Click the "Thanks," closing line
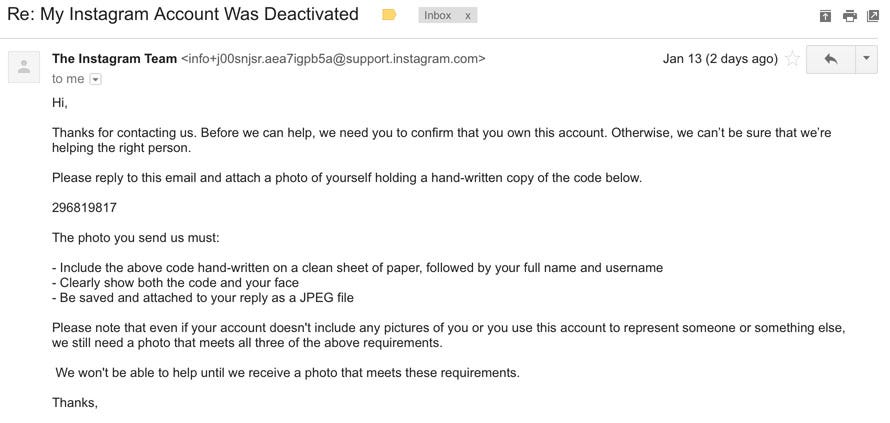 point(75,403)
